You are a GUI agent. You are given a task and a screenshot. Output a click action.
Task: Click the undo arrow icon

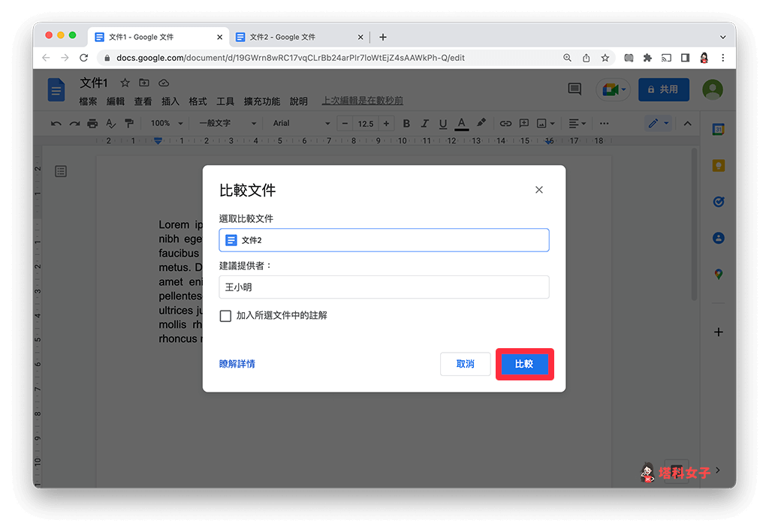pyautogui.click(x=56, y=124)
